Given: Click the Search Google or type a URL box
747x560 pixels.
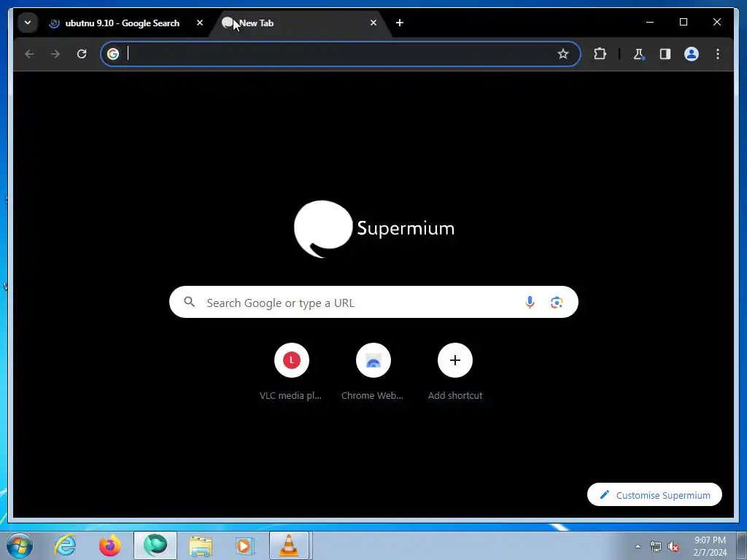Looking at the screenshot, I should (x=373, y=302).
